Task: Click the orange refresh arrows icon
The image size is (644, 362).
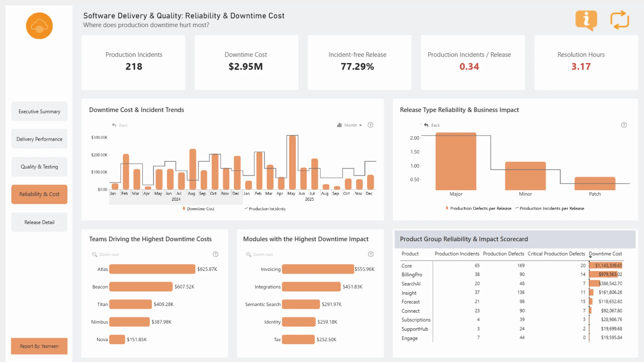Action: click(x=620, y=20)
